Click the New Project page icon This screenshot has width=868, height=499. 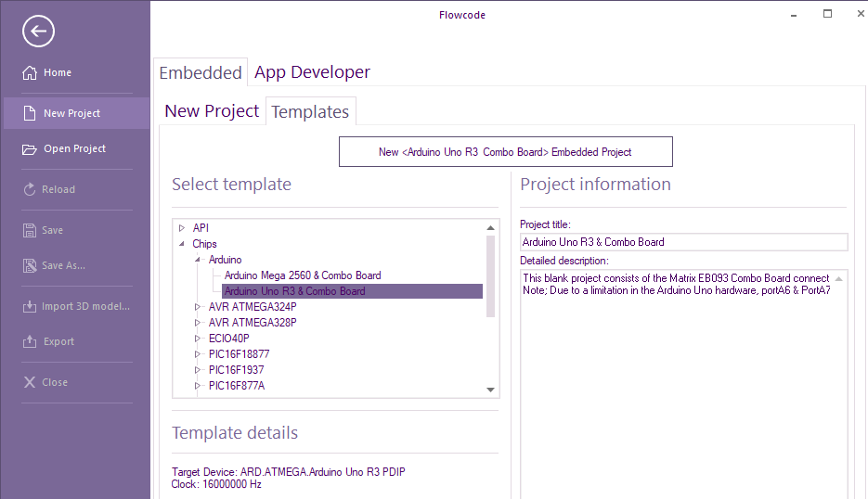(30, 113)
